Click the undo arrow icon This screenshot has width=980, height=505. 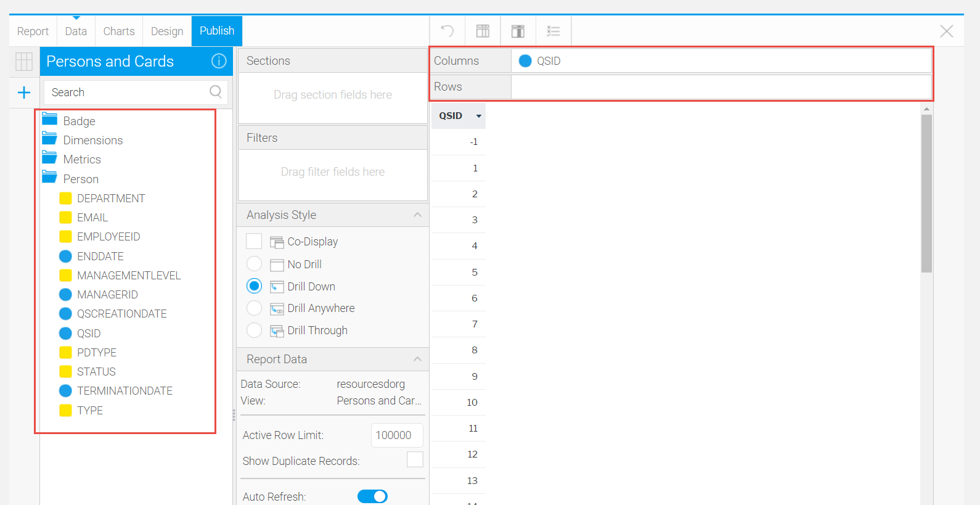pos(447,31)
